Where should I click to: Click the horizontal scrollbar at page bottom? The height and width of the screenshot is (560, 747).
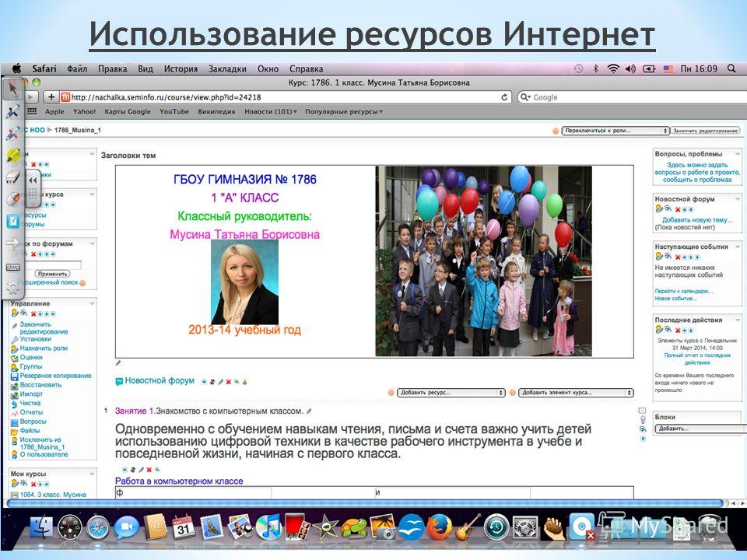(x=365, y=503)
